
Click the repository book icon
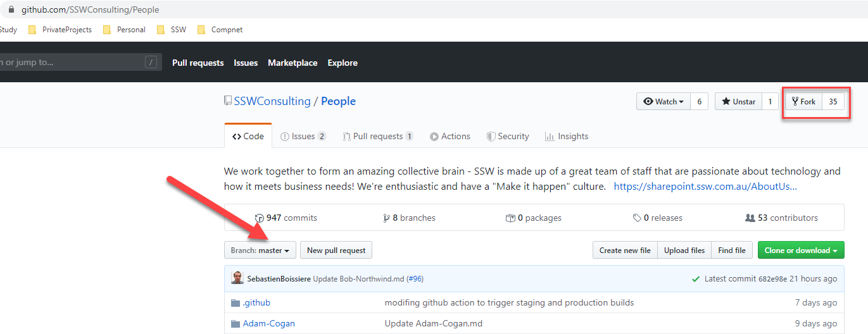point(228,101)
